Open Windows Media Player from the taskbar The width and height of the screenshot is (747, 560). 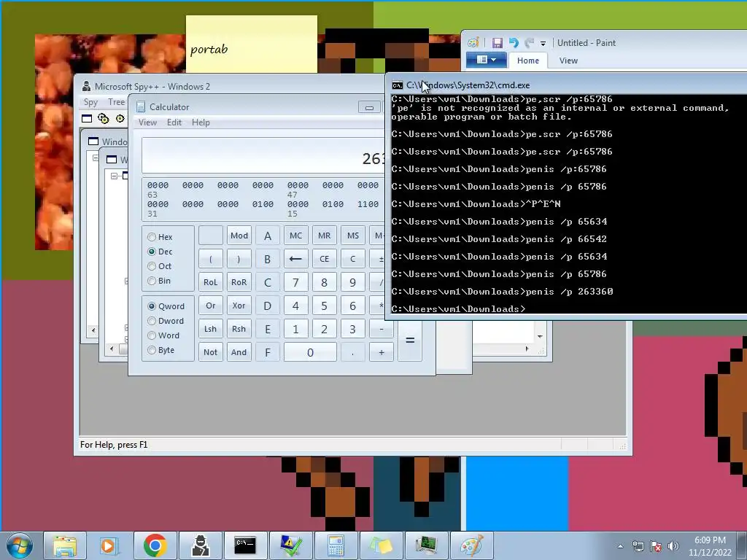coord(109,545)
